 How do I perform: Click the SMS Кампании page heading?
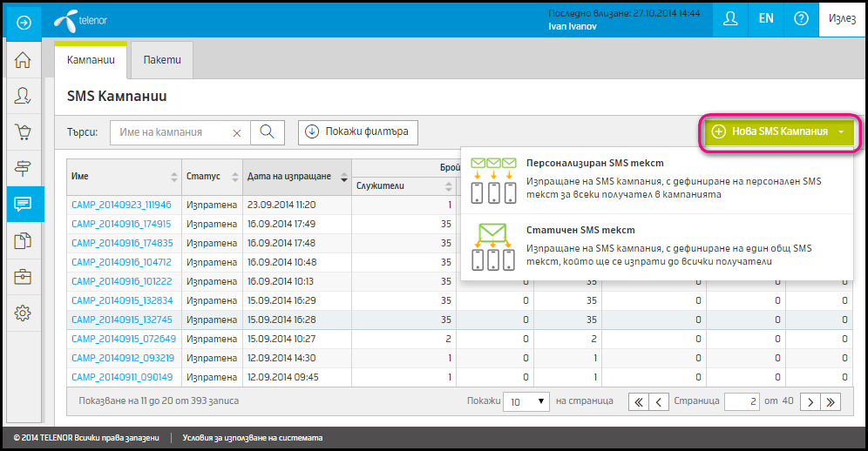point(117,97)
